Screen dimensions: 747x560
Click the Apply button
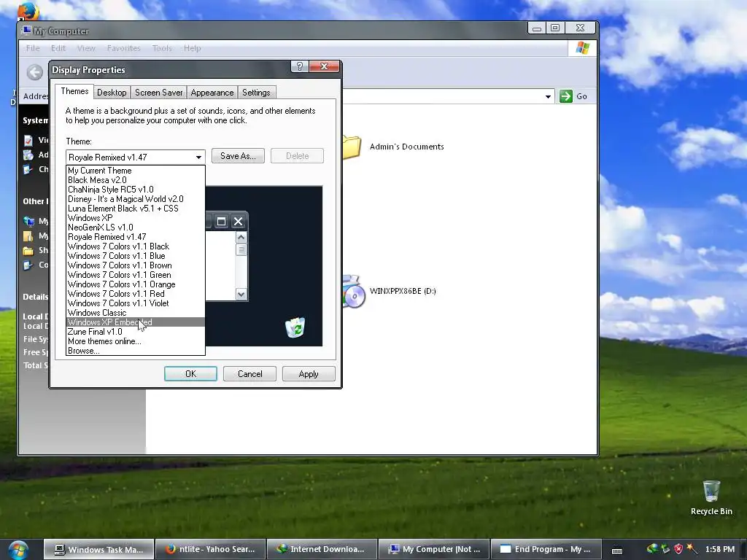click(x=309, y=374)
